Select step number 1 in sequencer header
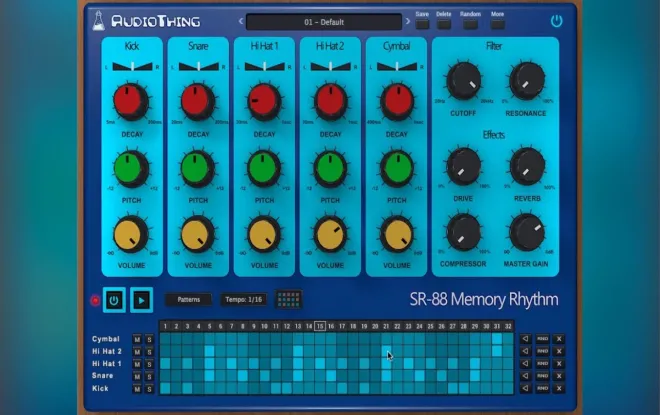 click(165, 326)
